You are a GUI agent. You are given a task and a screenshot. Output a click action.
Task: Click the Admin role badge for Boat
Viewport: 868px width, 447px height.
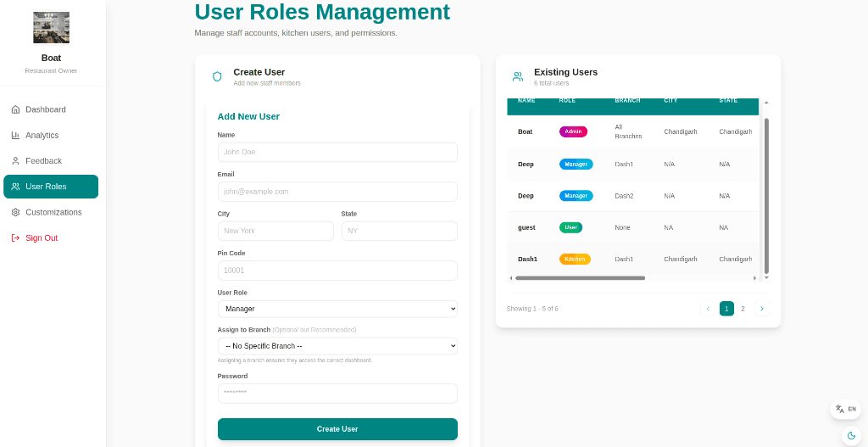click(x=574, y=131)
